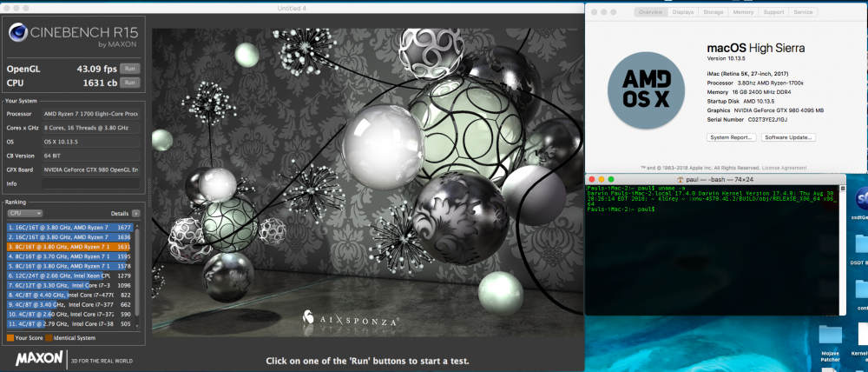Click the CPU 1631 cb score
The image size is (868, 372).
[101, 83]
